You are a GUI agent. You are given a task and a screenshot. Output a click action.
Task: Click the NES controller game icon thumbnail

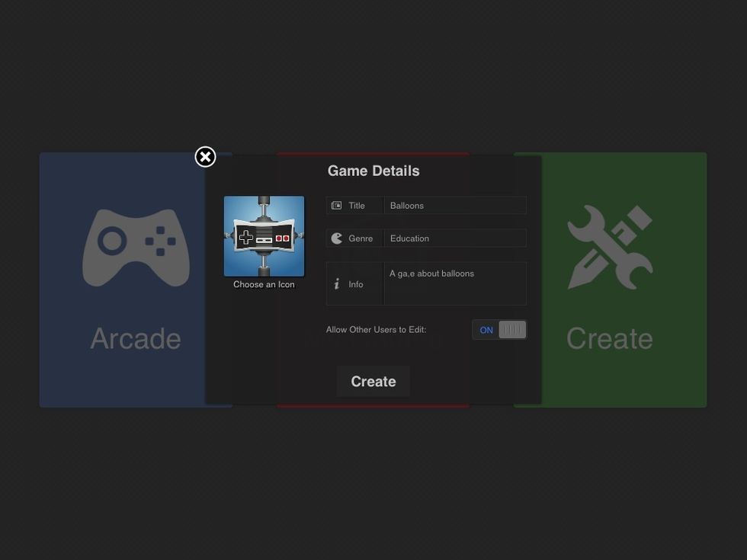pos(264,236)
